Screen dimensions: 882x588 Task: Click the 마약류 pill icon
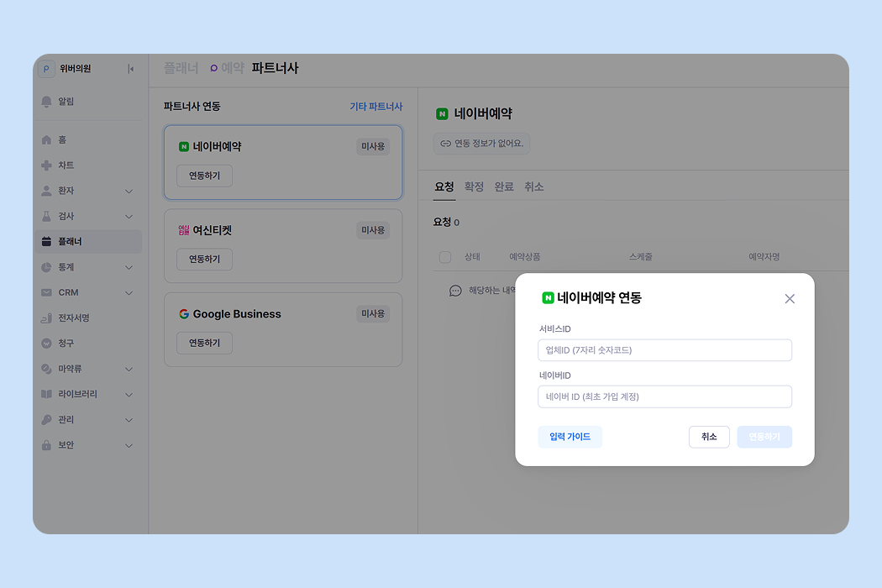tap(47, 369)
